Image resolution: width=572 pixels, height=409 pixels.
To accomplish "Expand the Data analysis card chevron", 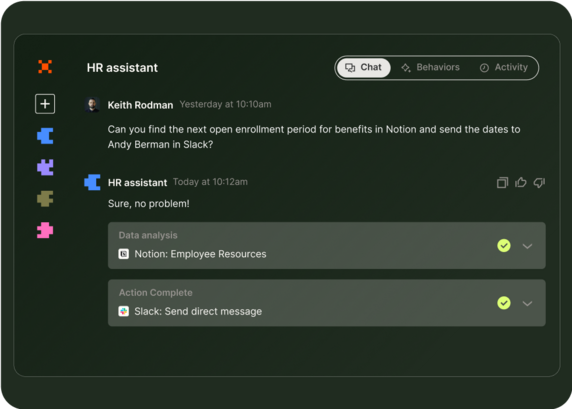I will tap(527, 246).
